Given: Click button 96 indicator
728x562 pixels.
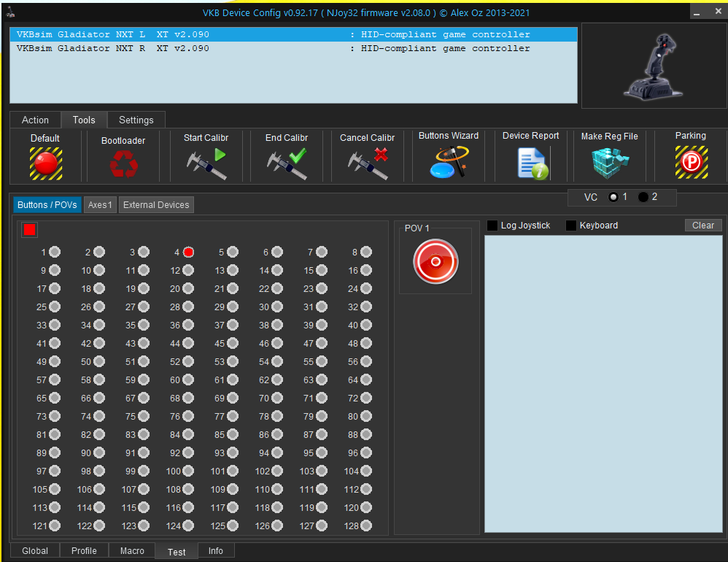Looking at the screenshot, I should pyautogui.click(x=366, y=453).
